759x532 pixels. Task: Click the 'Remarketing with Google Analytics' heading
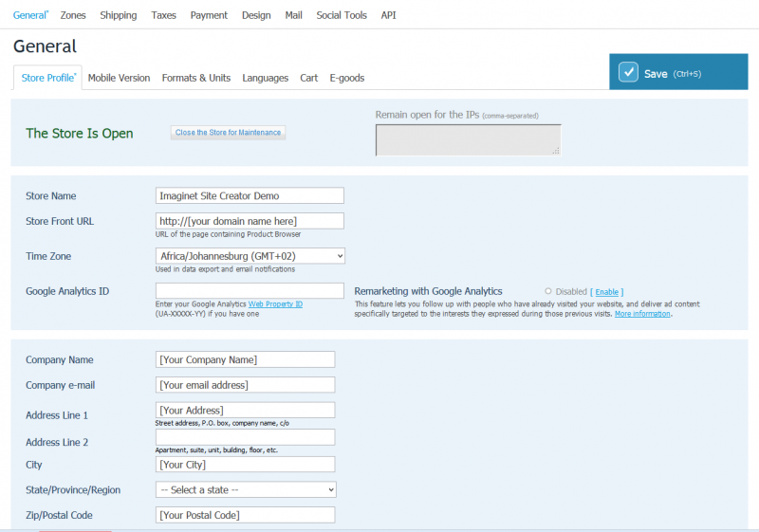pyautogui.click(x=429, y=291)
